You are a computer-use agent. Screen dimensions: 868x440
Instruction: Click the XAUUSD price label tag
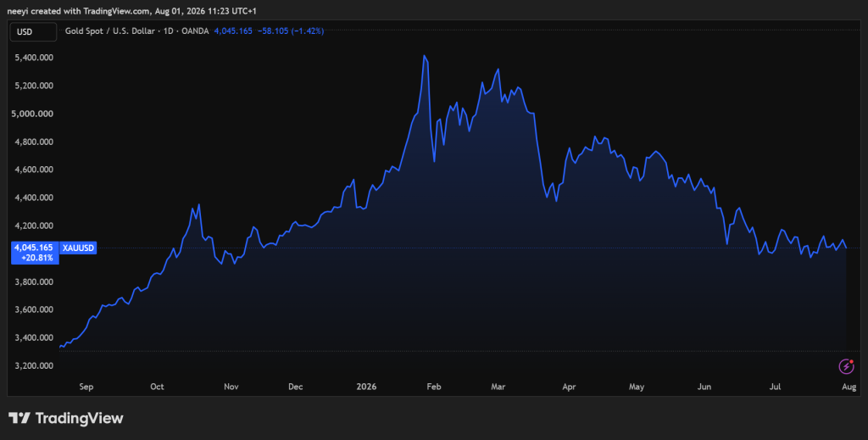point(78,248)
